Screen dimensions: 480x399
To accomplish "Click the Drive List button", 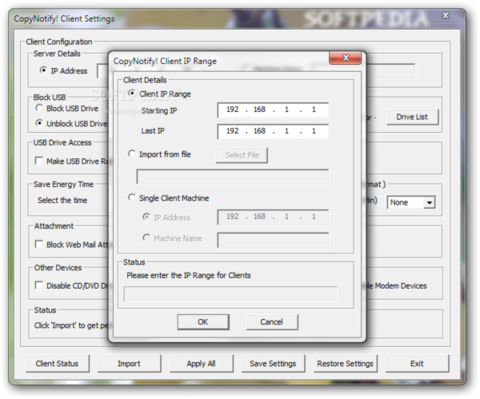I will (412, 117).
